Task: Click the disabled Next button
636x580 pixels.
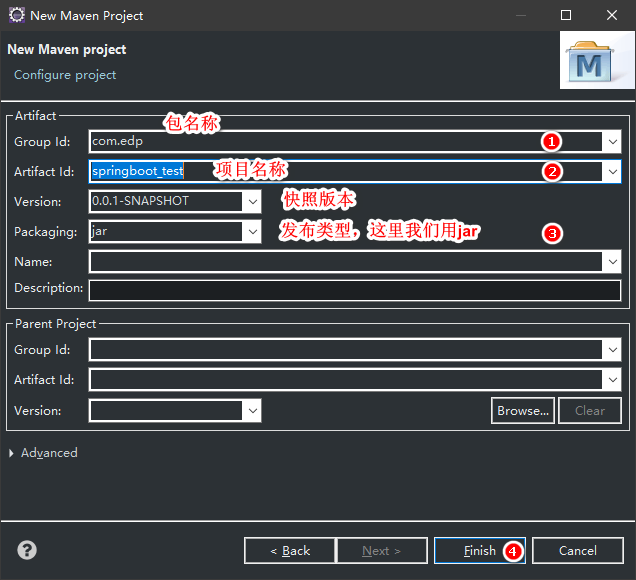Action: [x=382, y=550]
